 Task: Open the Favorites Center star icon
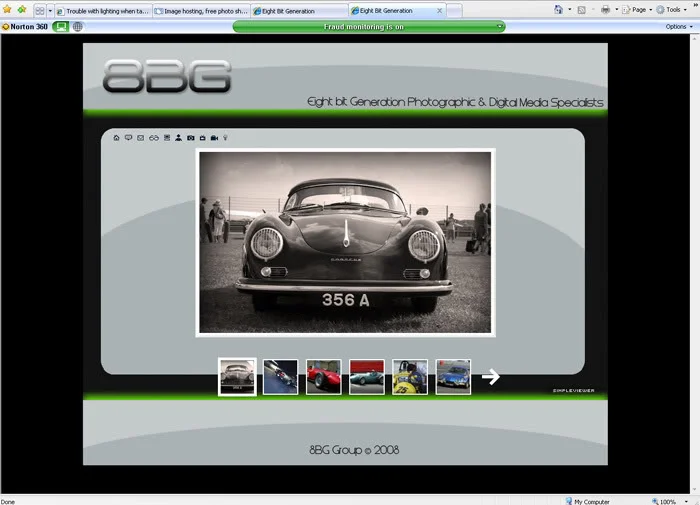click(7, 9)
